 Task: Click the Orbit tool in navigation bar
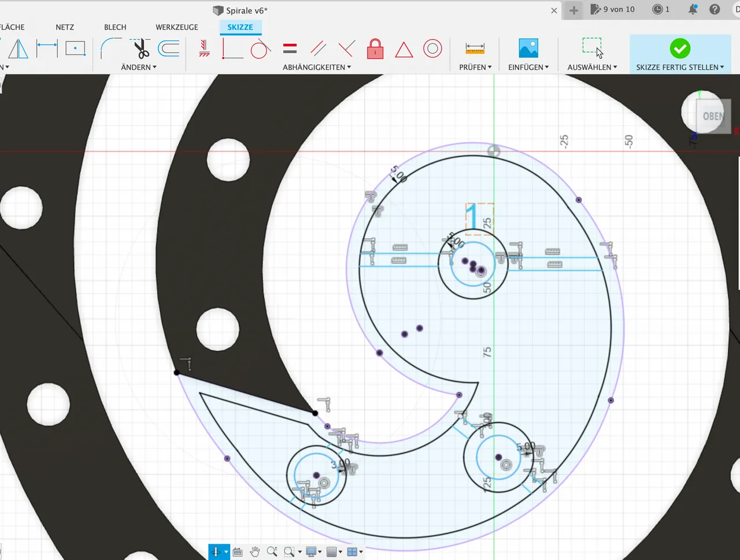(x=216, y=552)
